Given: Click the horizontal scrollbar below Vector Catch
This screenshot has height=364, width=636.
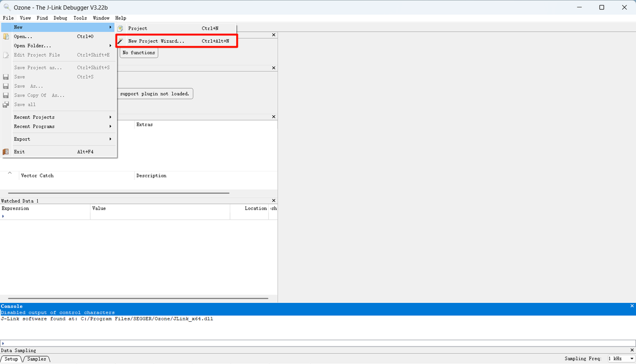Looking at the screenshot, I should [119, 193].
